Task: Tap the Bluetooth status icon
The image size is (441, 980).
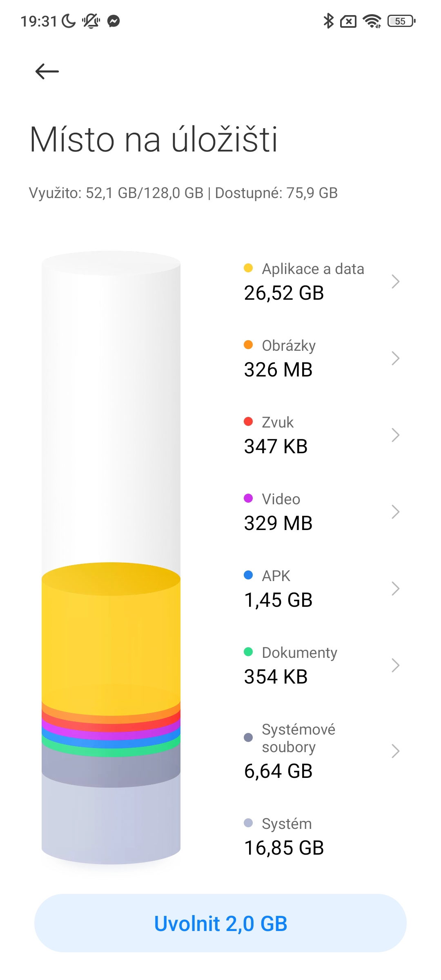Action: pyautogui.click(x=328, y=21)
